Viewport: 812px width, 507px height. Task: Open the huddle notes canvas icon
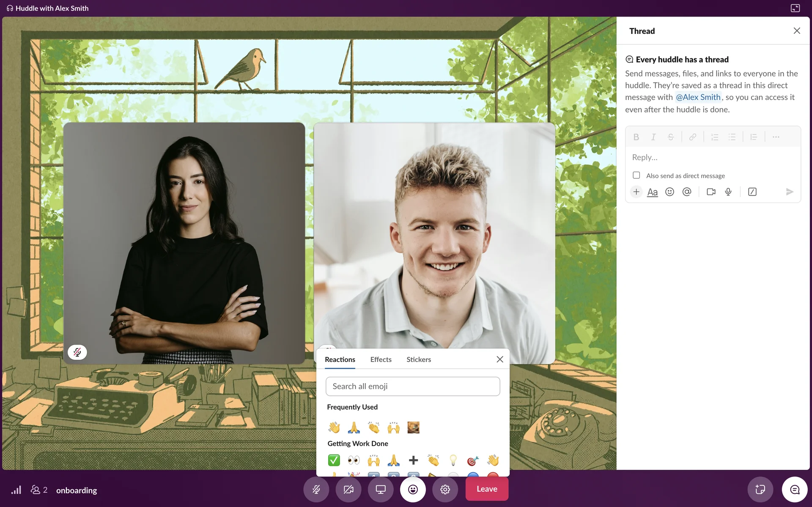coord(760,490)
